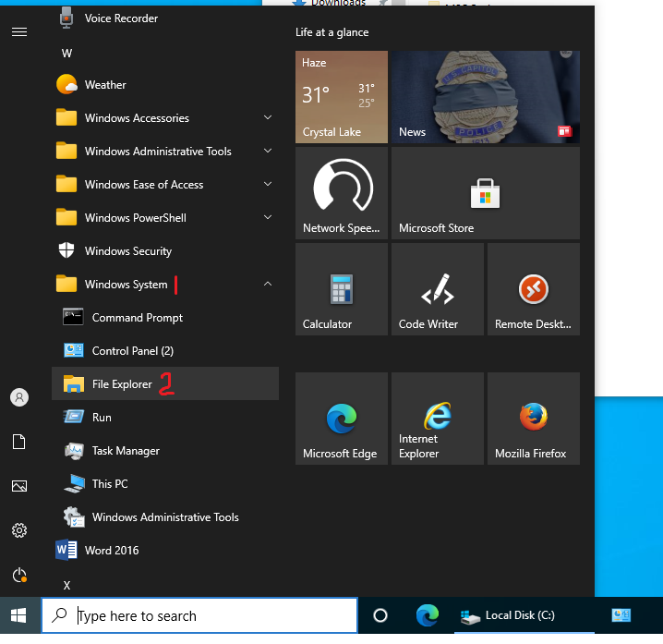Viewport: 663px width, 644px height.
Task: Click the Windows Start button
Action: coord(18,615)
